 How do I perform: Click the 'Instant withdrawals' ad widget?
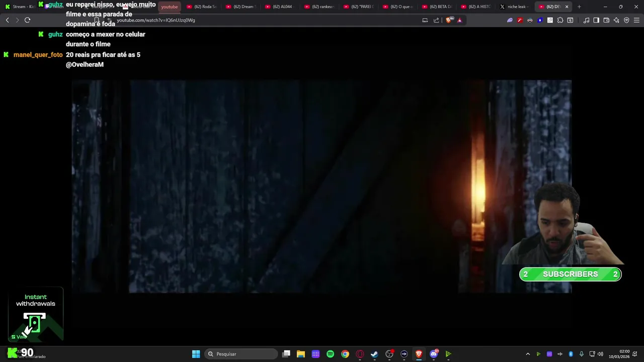pos(36,314)
